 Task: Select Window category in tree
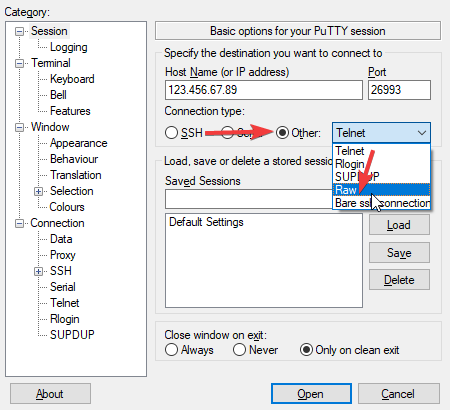click(x=50, y=127)
